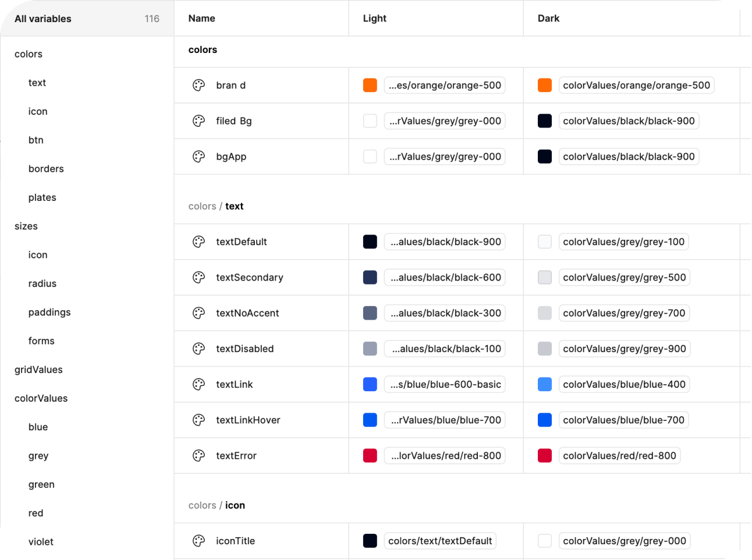The width and height of the screenshot is (752, 560).
Task: Open the colors group in sidebar
Action: 29,54
